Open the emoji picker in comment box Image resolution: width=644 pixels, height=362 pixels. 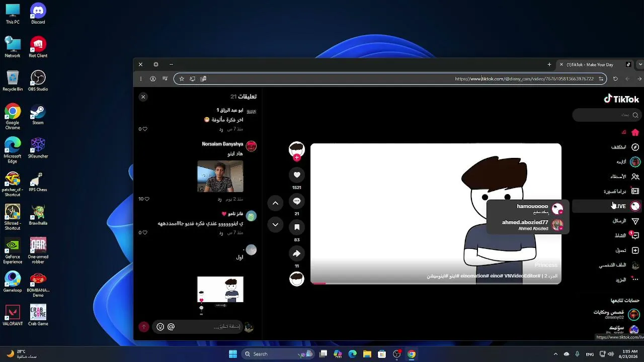pos(160,327)
